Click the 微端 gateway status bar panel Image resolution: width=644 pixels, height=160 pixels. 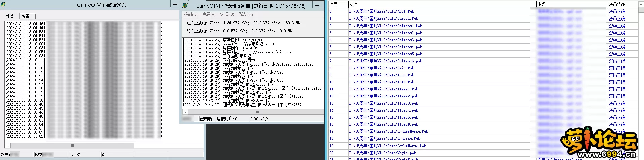[50, 154]
